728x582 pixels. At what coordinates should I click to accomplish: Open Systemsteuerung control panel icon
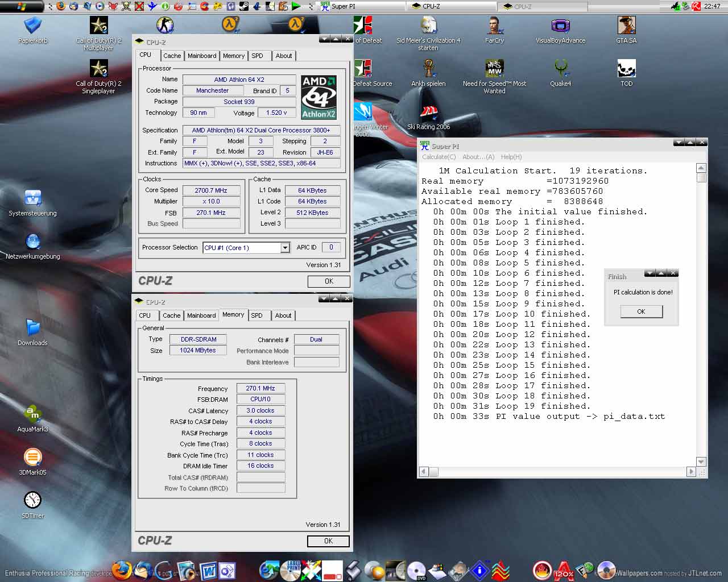32,198
